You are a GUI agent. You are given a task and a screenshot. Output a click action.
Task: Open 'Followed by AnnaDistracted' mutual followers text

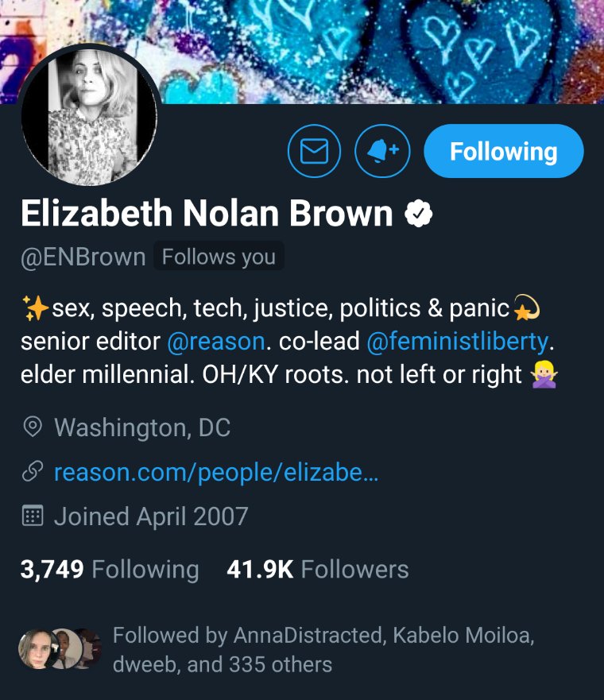323,650
